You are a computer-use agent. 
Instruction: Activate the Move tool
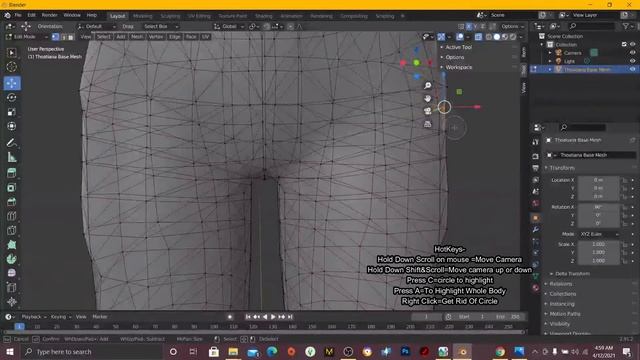[x=12, y=83]
